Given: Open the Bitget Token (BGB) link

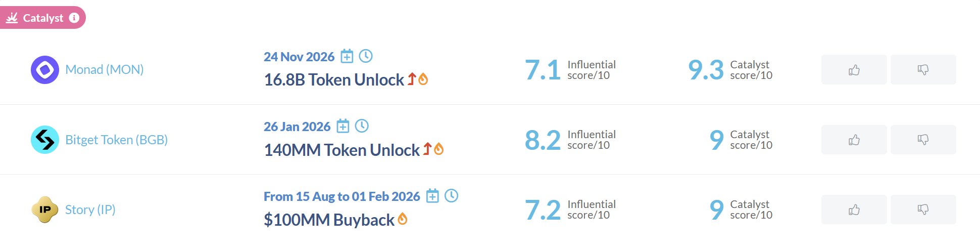Looking at the screenshot, I should coord(116,140).
